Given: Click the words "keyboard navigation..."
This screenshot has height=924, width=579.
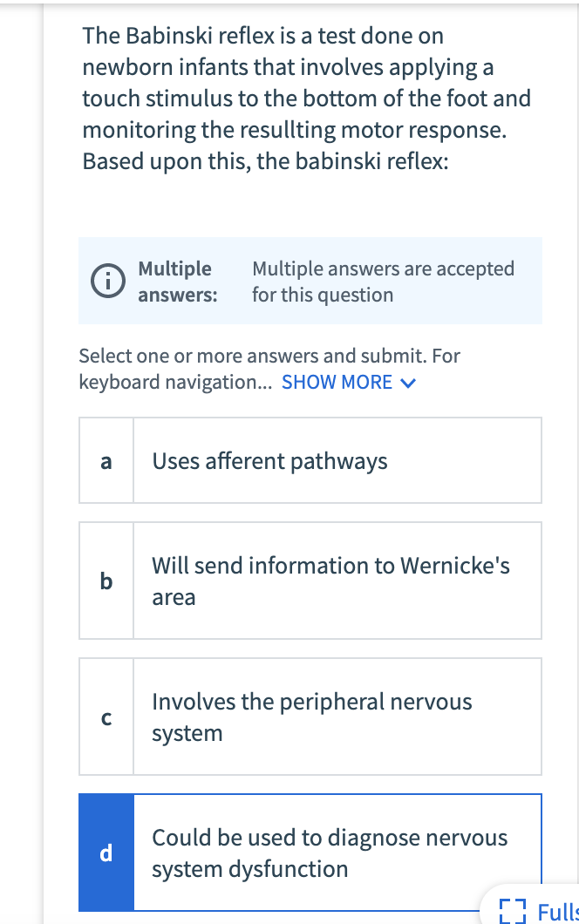Looking at the screenshot, I should pos(175,382).
